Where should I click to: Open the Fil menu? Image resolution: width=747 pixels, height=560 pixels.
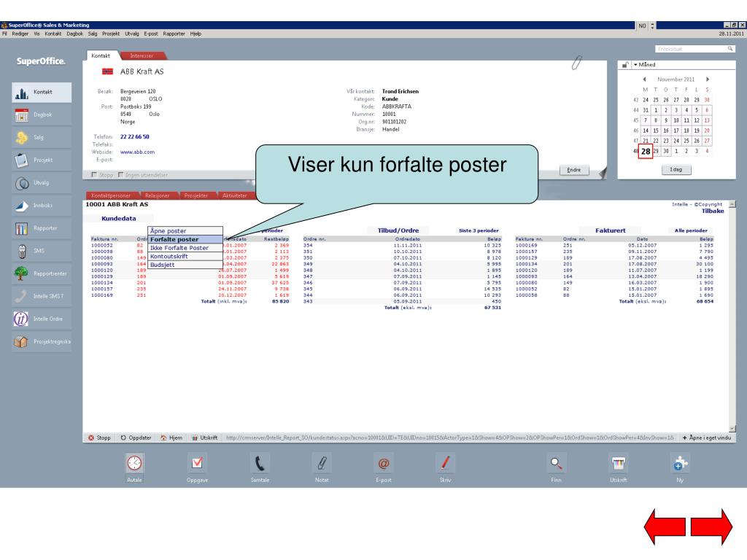click(4, 34)
